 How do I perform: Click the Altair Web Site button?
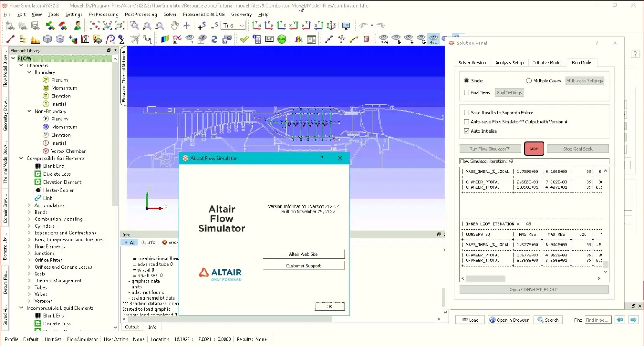point(304,254)
